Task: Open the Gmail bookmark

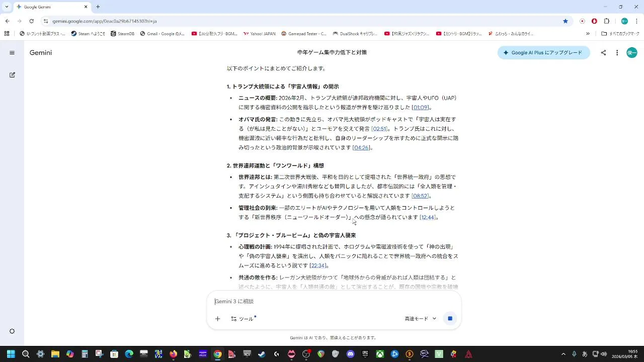Action: [162, 34]
